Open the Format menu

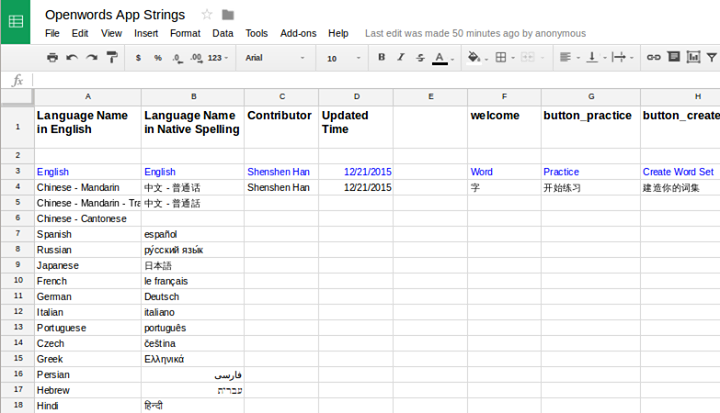click(185, 34)
